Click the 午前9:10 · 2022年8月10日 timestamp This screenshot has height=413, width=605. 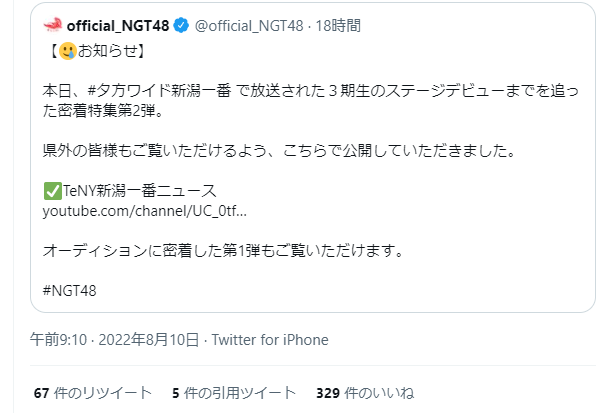point(115,340)
